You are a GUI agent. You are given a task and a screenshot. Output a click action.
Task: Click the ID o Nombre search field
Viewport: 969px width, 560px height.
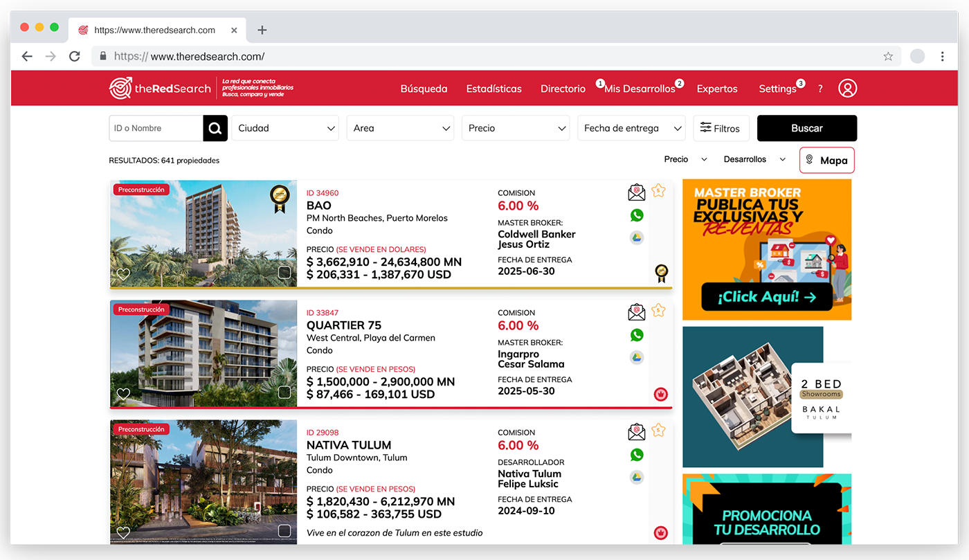(x=156, y=128)
